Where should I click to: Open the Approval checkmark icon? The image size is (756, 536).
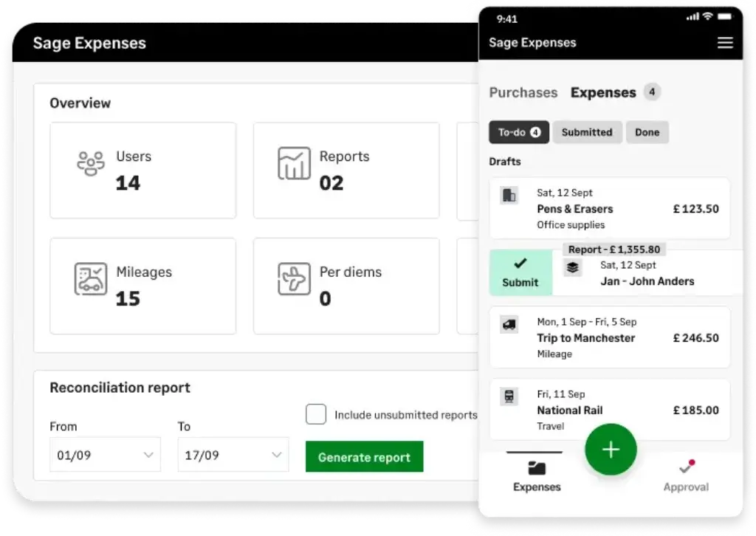(x=686, y=467)
